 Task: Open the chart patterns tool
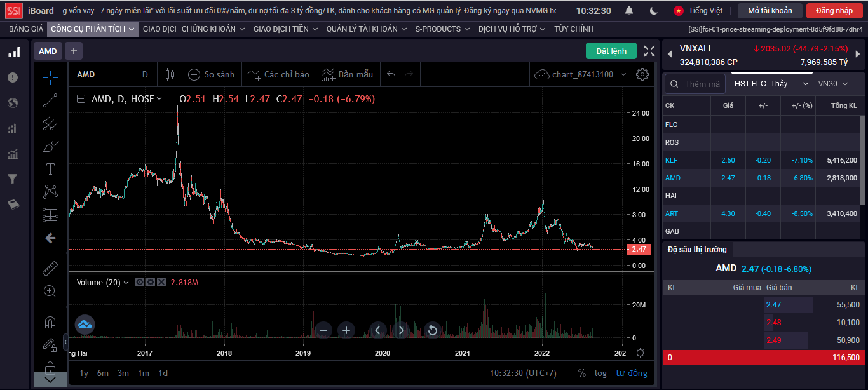pos(50,192)
